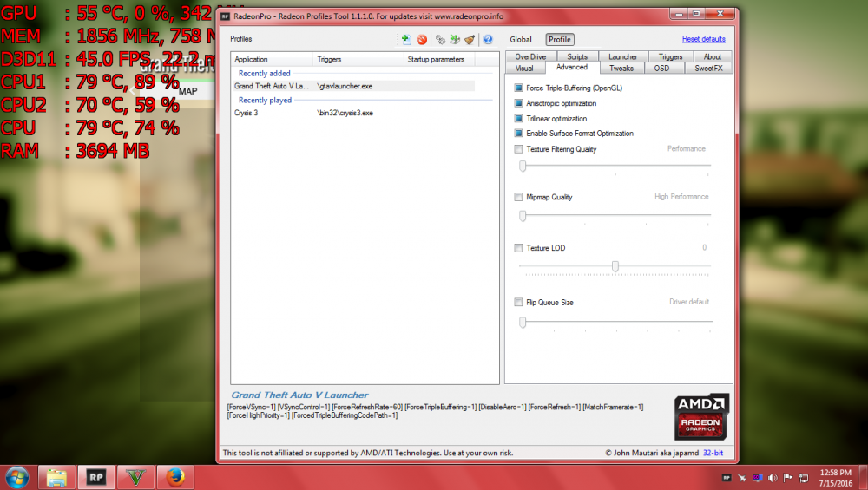Switch to the Global settings mode
The image size is (868, 490).
click(x=521, y=39)
